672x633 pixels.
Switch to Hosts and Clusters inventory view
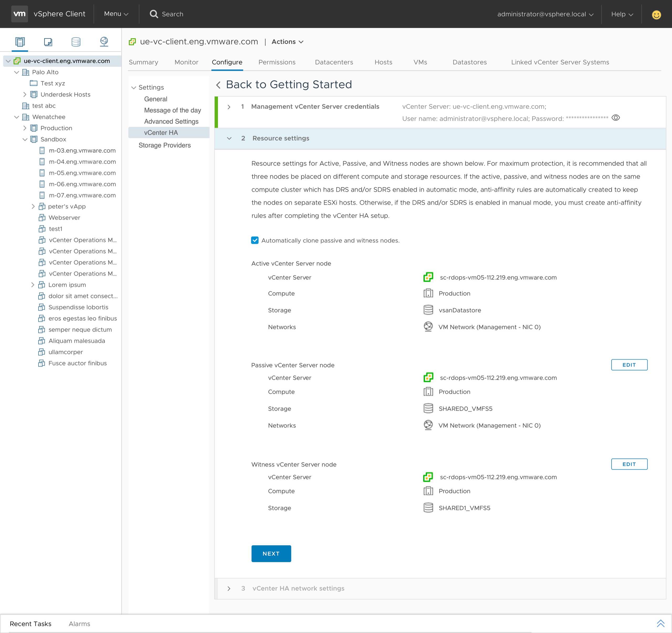tap(20, 41)
